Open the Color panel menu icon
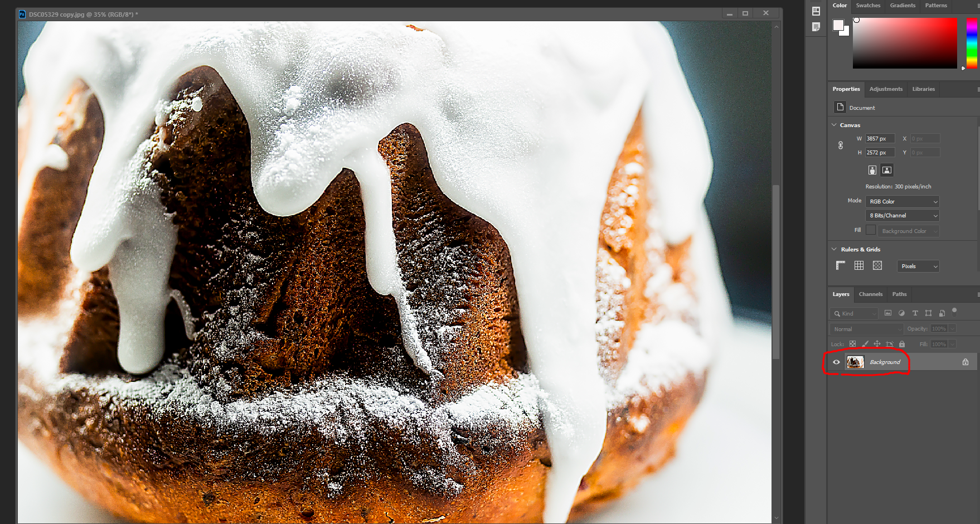 tap(977, 6)
